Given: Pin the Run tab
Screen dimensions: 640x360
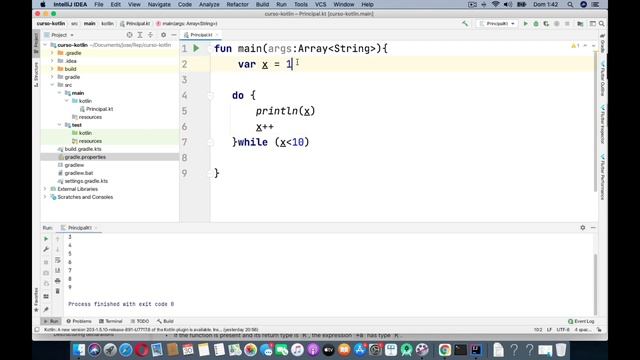Looking at the screenshot, I should pos(46,309).
